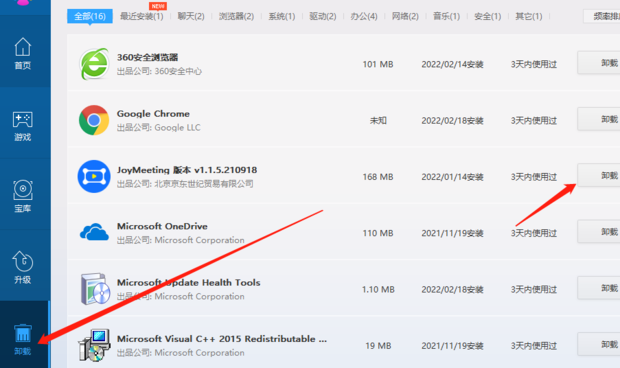The width and height of the screenshot is (620, 368).
Task: Click 出品公司: 360安全中心 publisher text
Action: tap(159, 71)
